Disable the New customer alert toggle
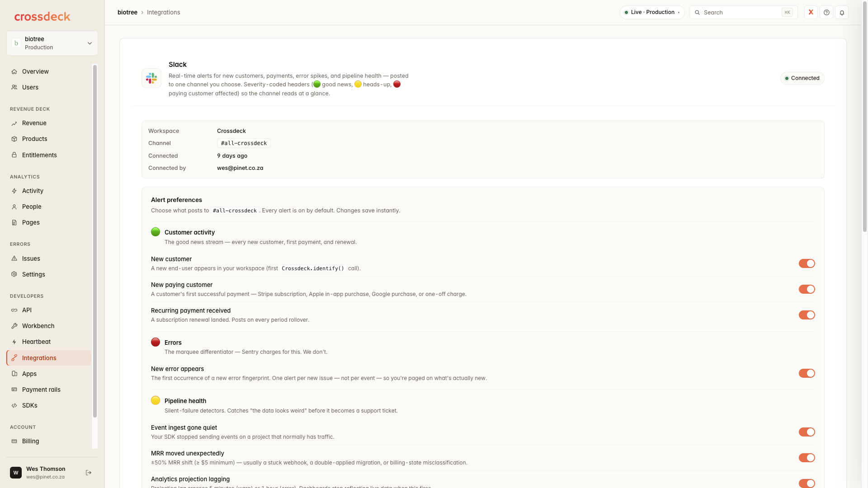Screen dimensions: 868x488 point(807,263)
